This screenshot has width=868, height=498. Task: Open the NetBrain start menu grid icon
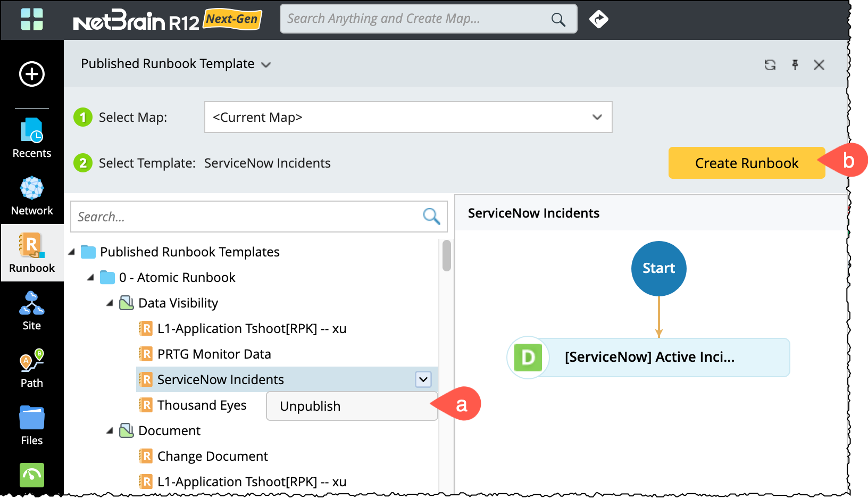click(32, 20)
